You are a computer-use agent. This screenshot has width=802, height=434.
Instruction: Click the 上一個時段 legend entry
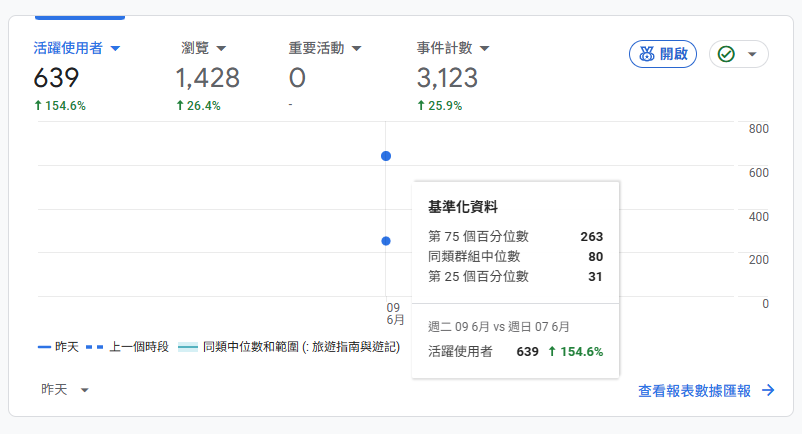click(127, 347)
